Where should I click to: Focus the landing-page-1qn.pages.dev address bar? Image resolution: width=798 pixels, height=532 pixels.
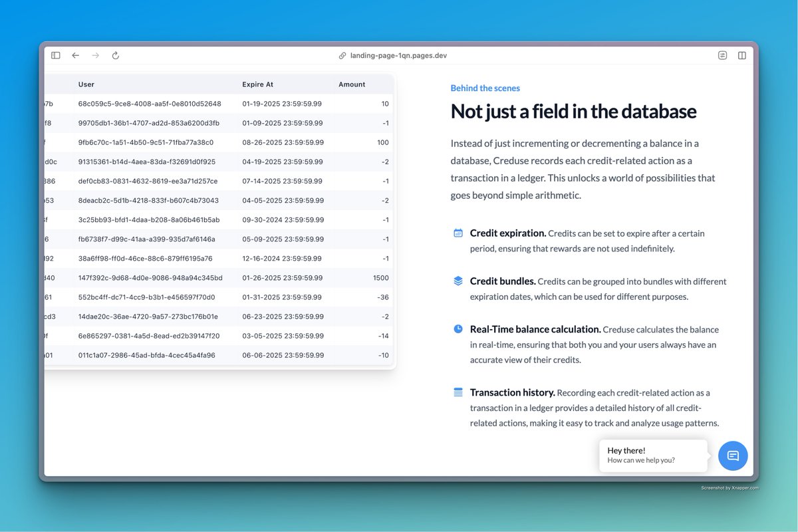point(398,56)
